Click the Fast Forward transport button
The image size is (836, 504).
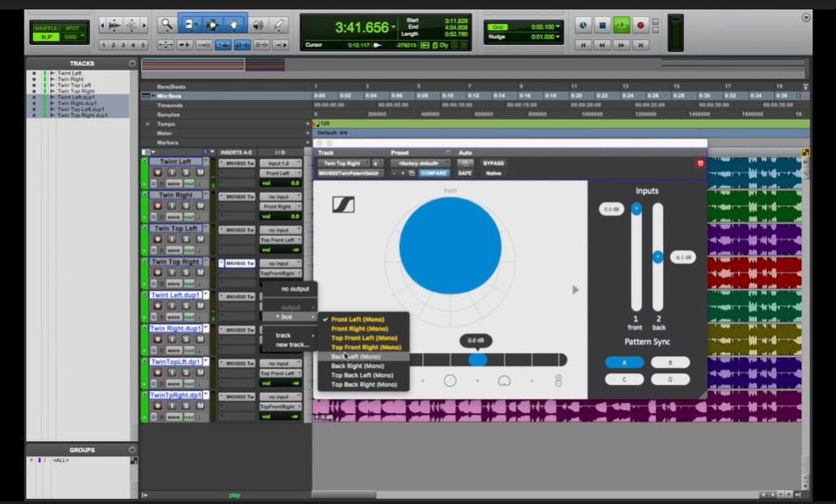(x=621, y=45)
